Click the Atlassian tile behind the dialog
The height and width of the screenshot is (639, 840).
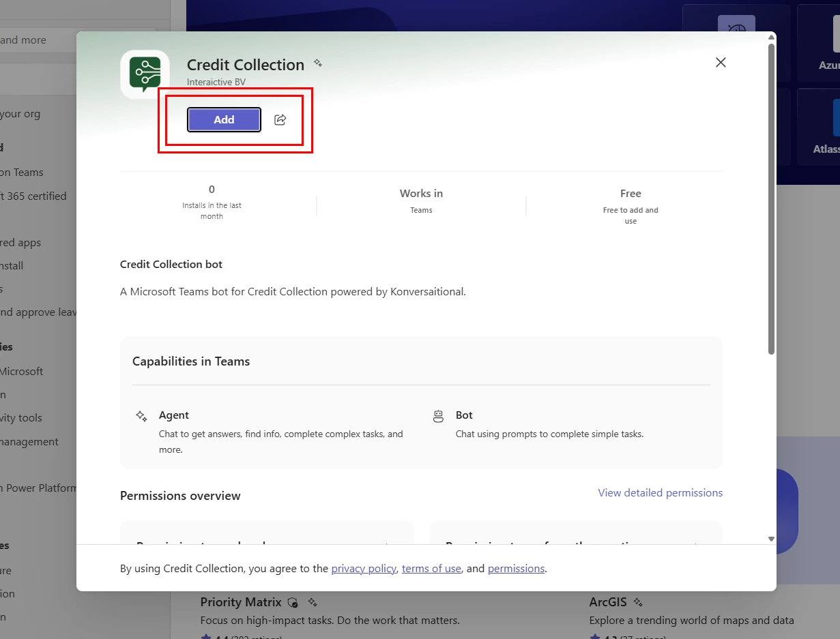point(818,127)
